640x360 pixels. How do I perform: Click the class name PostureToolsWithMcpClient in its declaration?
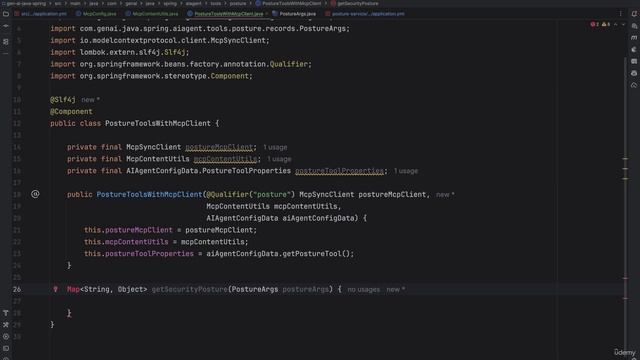pos(158,123)
